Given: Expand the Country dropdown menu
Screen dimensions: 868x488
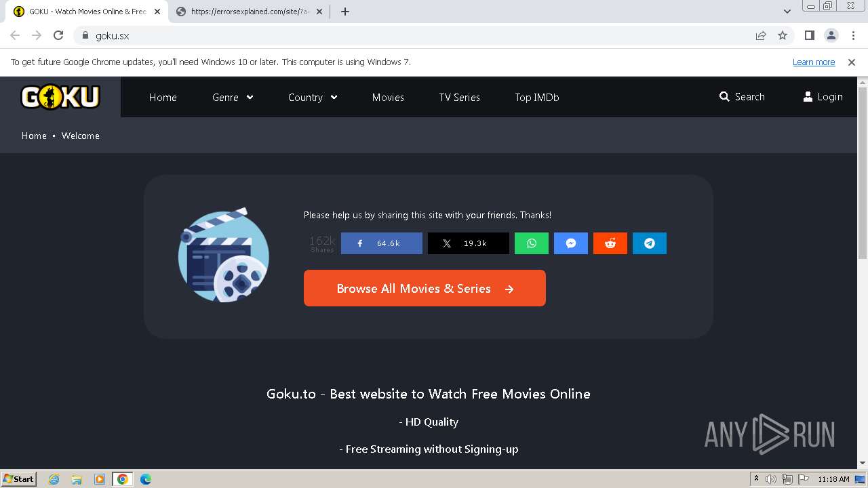Looking at the screenshot, I should [x=313, y=98].
